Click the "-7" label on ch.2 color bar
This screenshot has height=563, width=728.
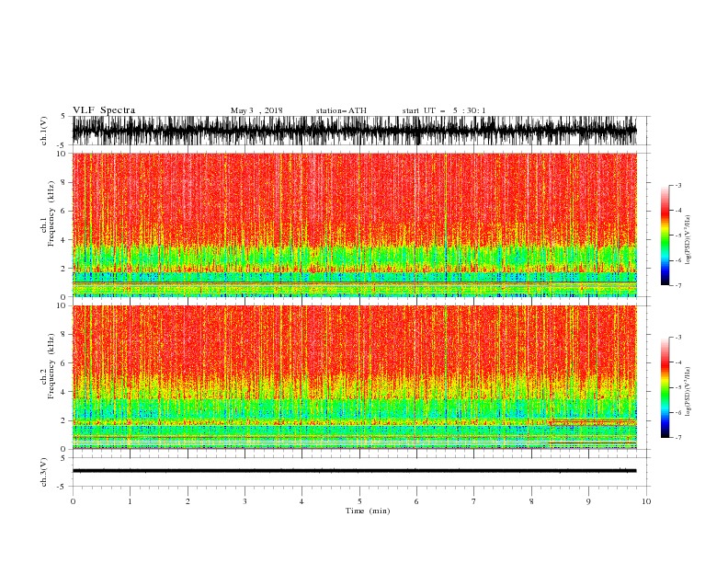[678, 438]
